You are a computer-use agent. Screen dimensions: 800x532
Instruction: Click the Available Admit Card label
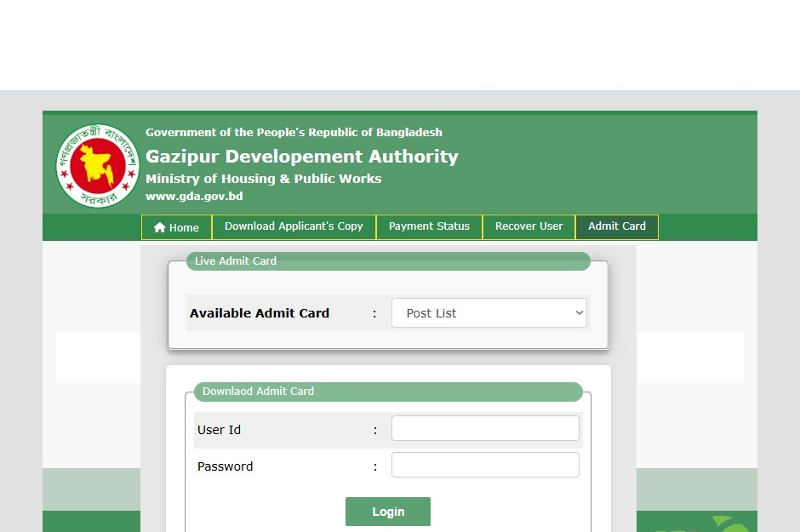[x=259, y=313]
